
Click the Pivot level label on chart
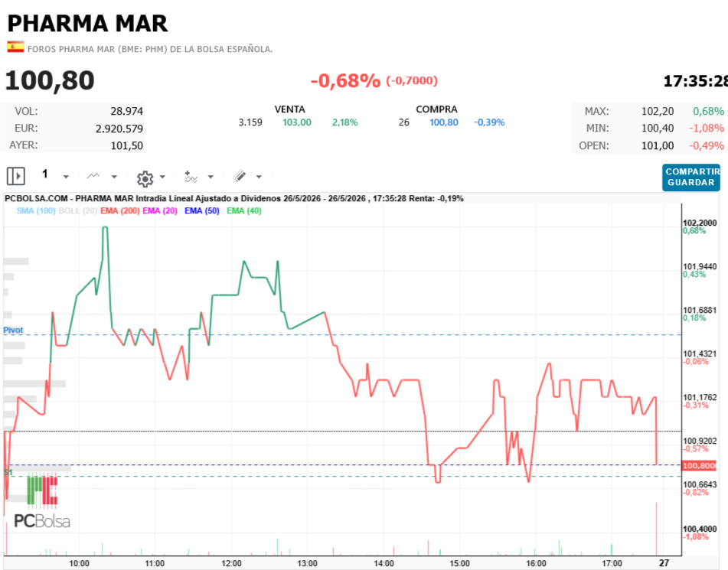tap(13, 330)
